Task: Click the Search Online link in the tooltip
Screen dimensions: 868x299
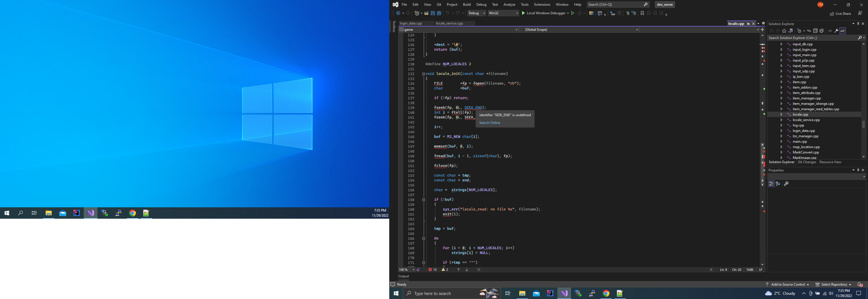Action: coord(490,123)
